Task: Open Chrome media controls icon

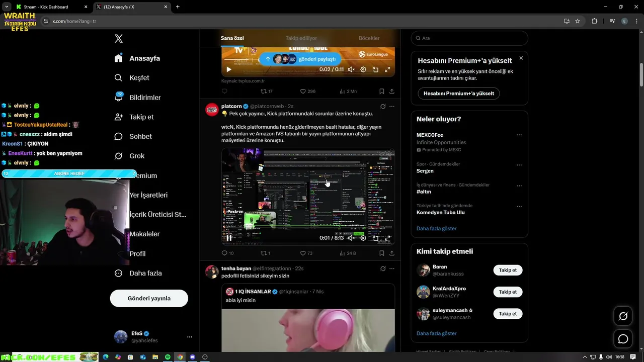Action: coord(612,21)
